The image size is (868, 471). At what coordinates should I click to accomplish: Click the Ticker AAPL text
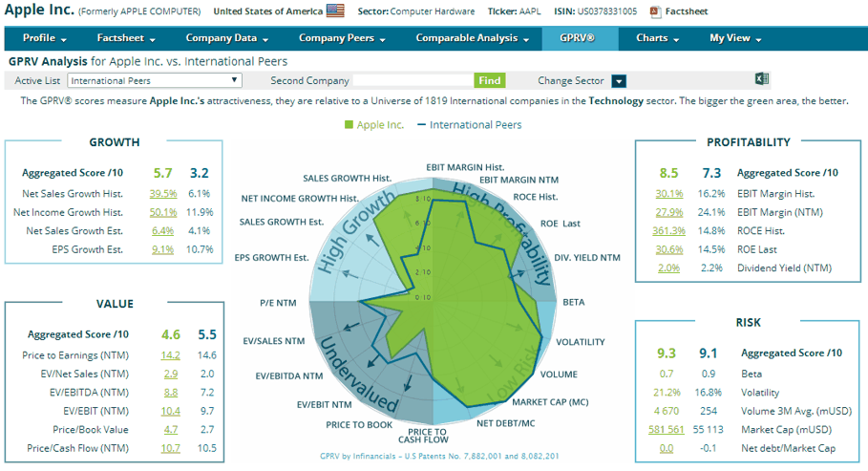tap(515, 11)
